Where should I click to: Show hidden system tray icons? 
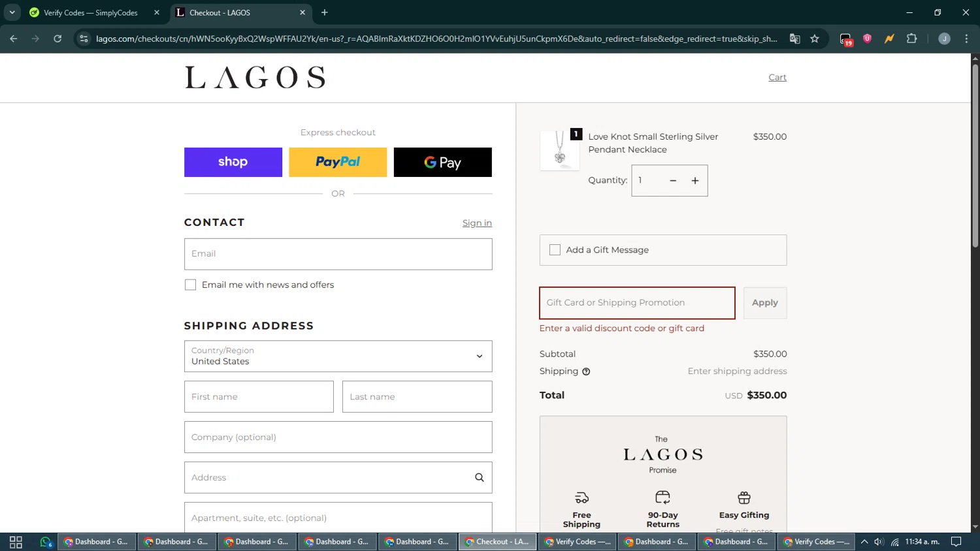pyautogui.click(x=864, y=542)
